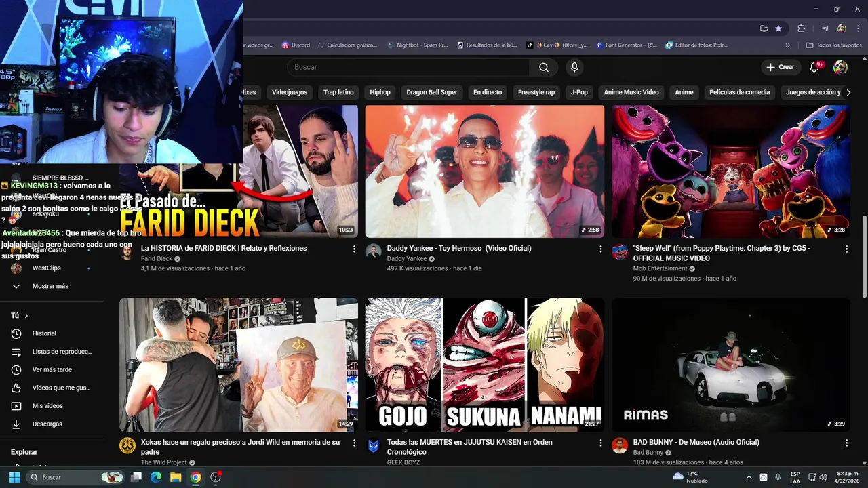Open options menu for Jujutsu Kaisen video
Viewport: 868px width, 488px height.
click(x=600, y=443)
